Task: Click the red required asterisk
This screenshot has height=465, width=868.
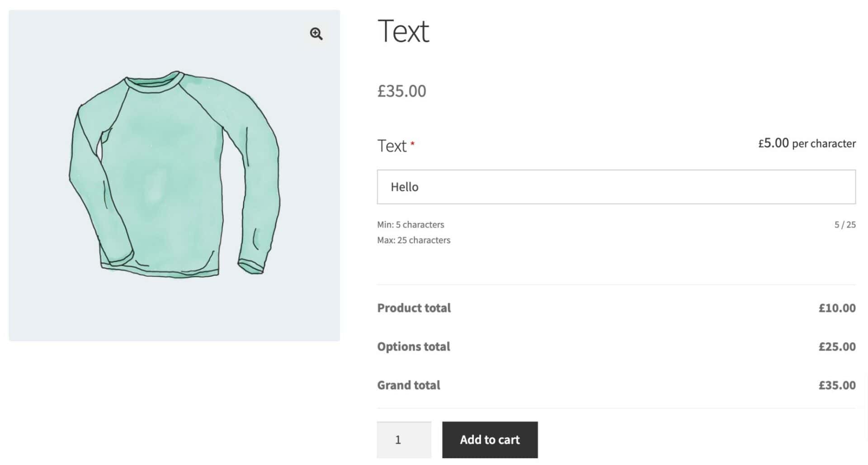Action: [x=412, y=143]
